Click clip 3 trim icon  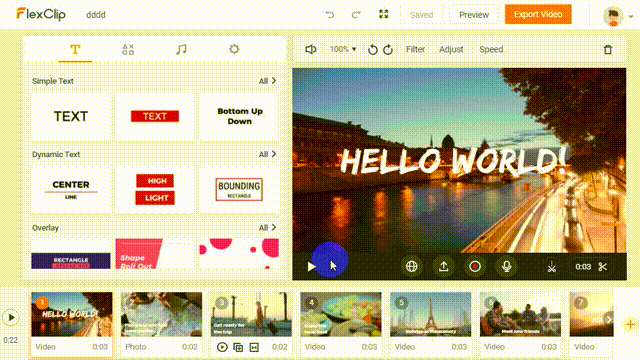254,347
